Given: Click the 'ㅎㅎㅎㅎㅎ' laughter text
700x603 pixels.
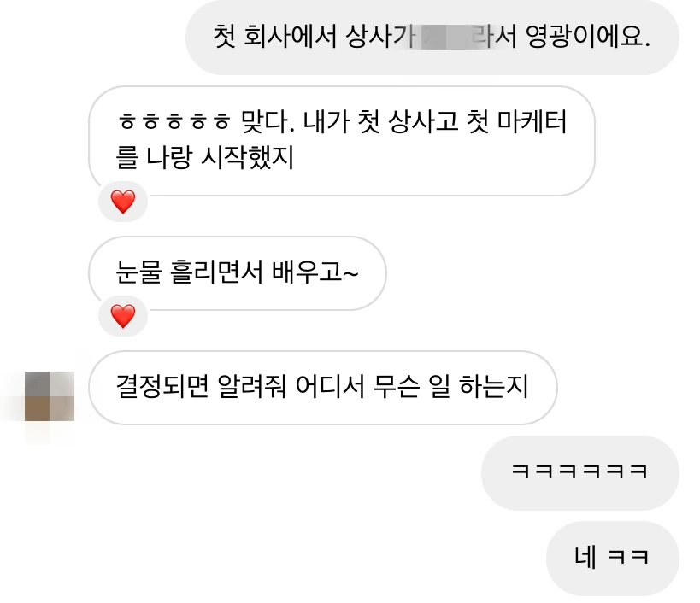Looking at the screenshot, I should (x=174, y=121).
